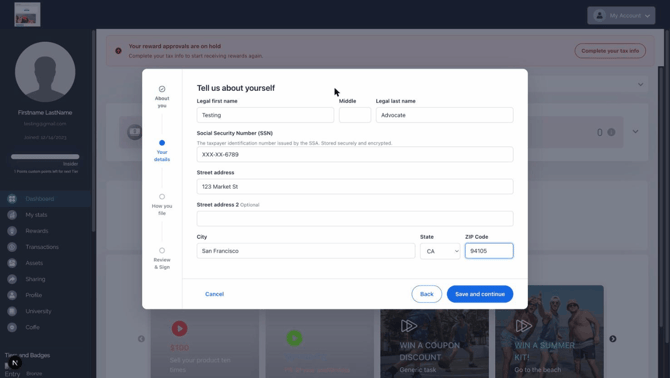Select the Rewards sidebar icon
The image size is (670, 378).
[12, 231]
